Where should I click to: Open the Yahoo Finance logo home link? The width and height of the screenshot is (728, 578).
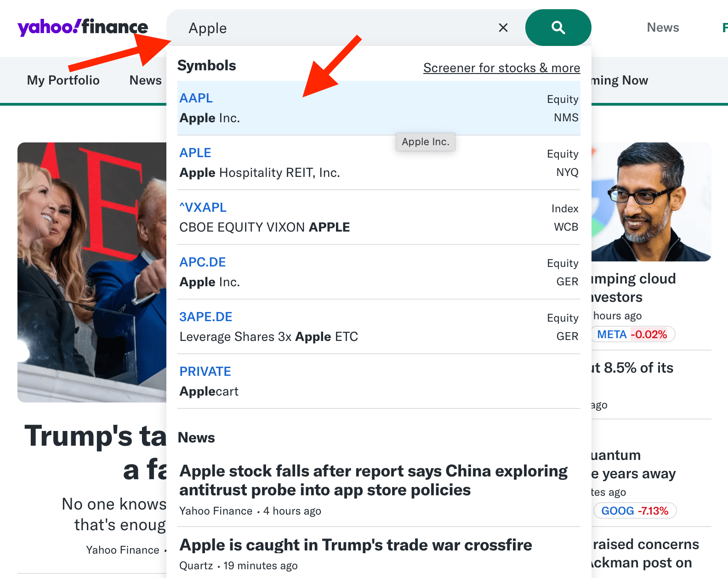click(83, 27)
